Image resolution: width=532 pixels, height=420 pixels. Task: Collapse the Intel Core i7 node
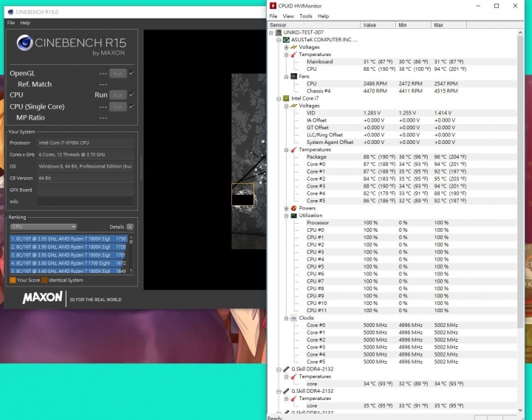pos(279,99)
